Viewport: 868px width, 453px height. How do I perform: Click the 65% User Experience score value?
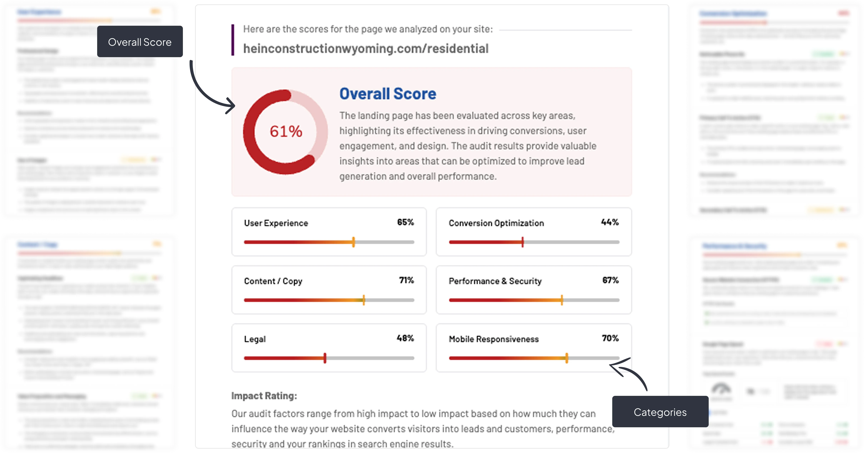pos(405,222)
